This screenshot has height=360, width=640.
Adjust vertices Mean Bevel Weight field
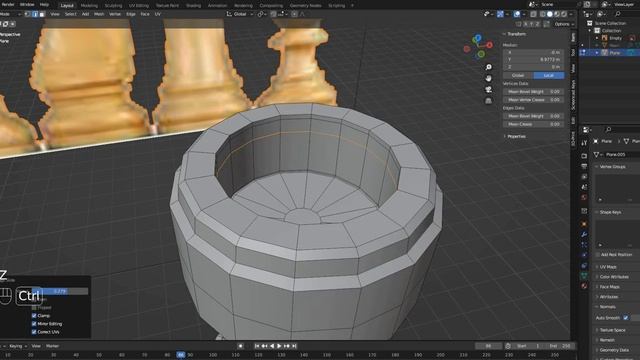pos(533,92)
